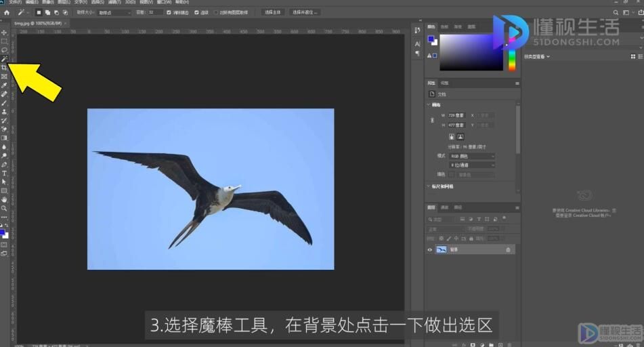Open the workspace switcher icon
This screenshot has width=644, height=347.
point(626,13)
